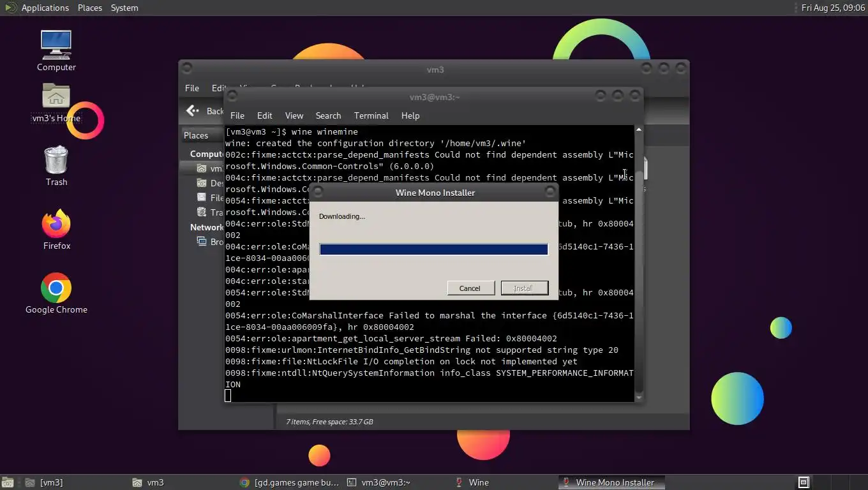Launch Firefox from desktop
The image size is (868, 490).
click(x=56, y=229)
